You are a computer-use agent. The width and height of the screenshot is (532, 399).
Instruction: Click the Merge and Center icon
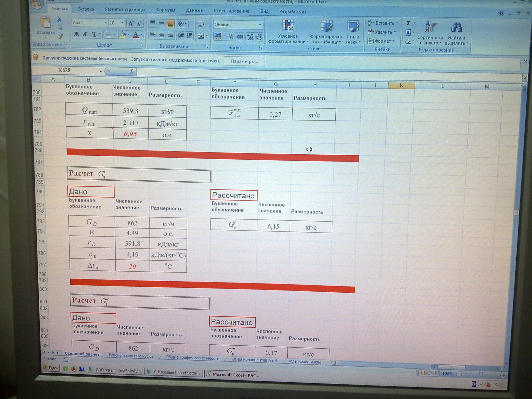coord(201,36)
